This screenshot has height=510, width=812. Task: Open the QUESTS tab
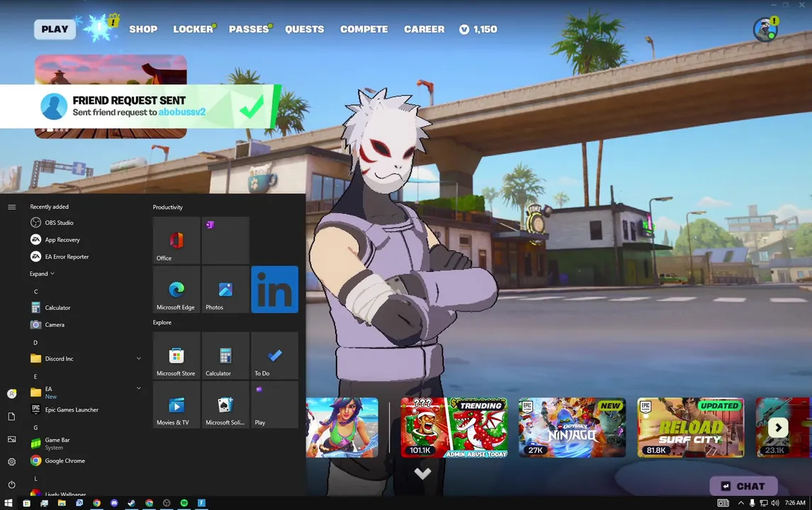click(305, 30)
